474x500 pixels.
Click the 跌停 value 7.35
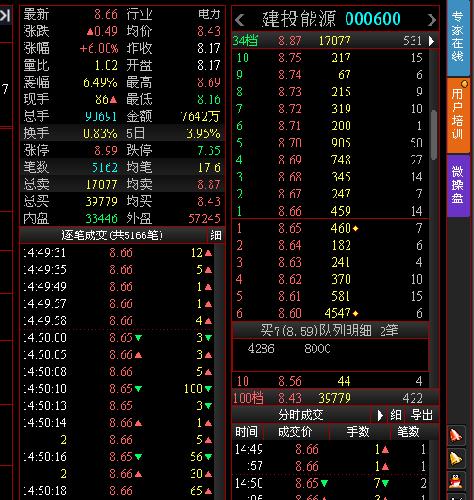[x=209, y=151]
